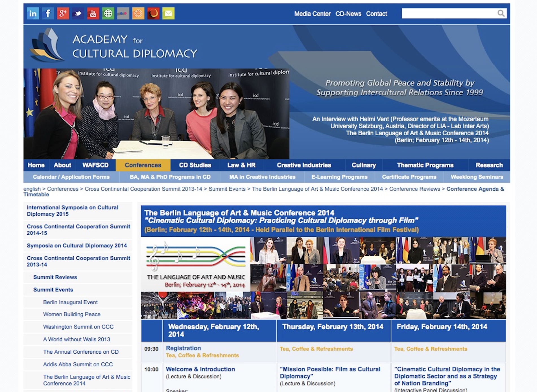
Task: Click the Academy for Cultural Diplomacy logo
Action: (x=114, y=46)
